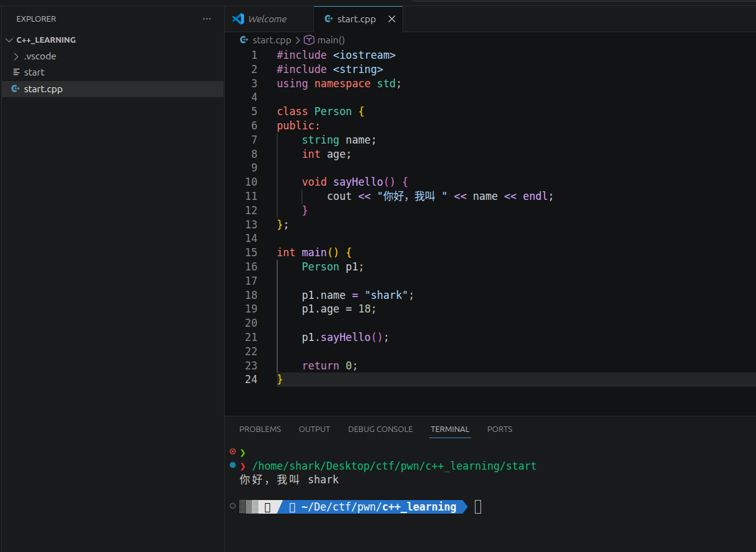Click the file icon beside start in explorer
Viewport: 756px width, 552px height.
click(17, 72)
